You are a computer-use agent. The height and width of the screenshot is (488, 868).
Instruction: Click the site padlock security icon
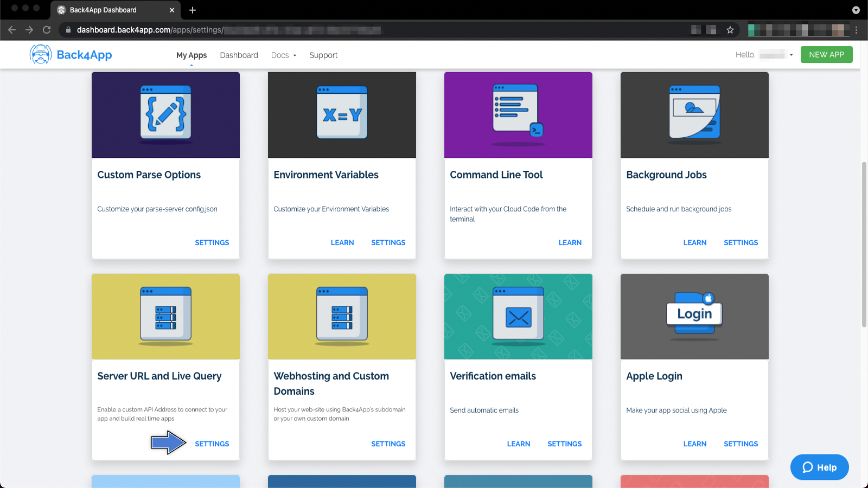[x=68, y=30]
